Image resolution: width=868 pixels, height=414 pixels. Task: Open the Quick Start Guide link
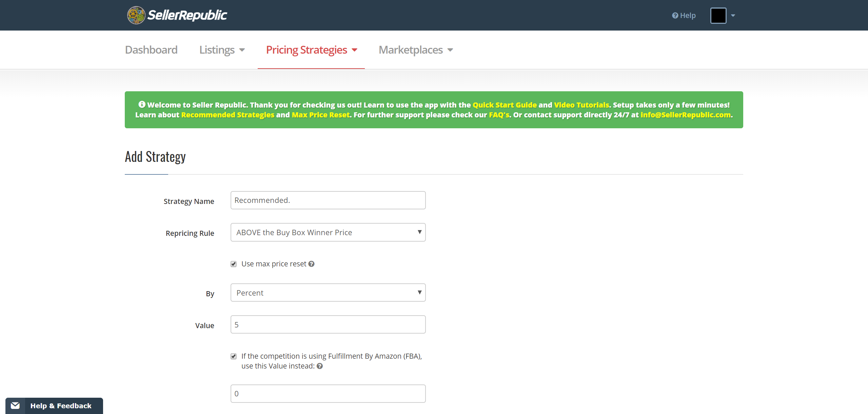click(505, 105)
